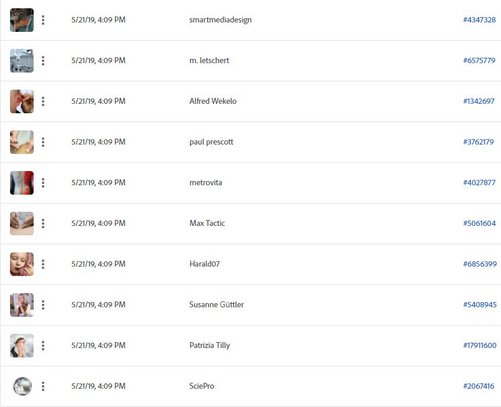Select the smartmediadesign image thumbnail
501x407 pixels.
(x=22, y=20)
